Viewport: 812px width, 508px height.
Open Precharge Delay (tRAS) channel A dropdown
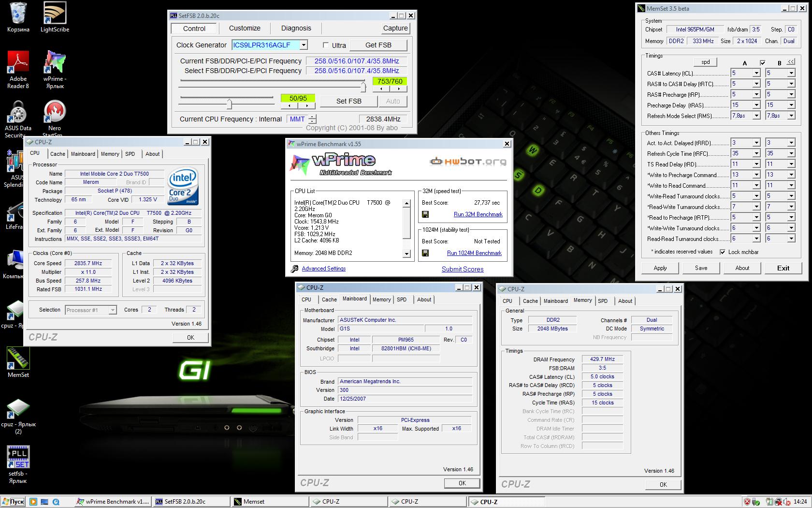[x=756, y=105]
